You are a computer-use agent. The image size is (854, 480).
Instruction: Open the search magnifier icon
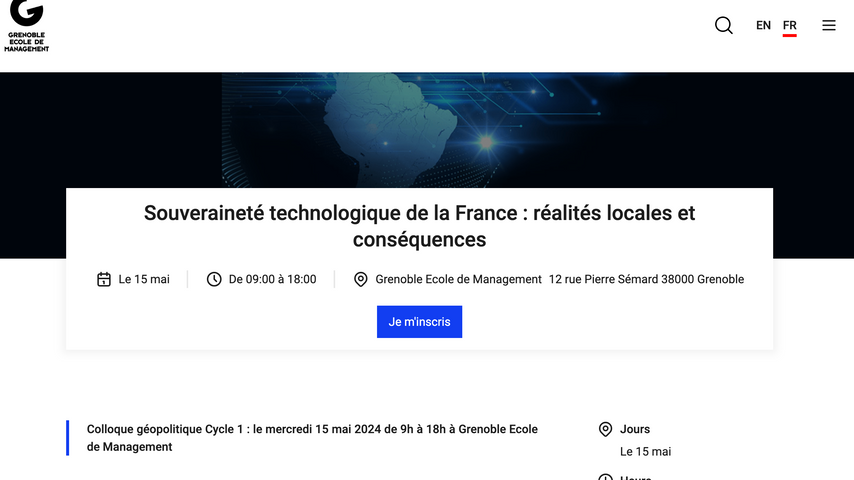723,25
